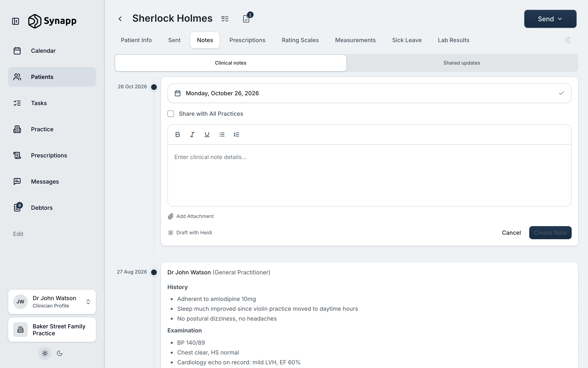Click the History heading in note
The width and height of the screenshot is (588, 368).
(x=177, y=287)
